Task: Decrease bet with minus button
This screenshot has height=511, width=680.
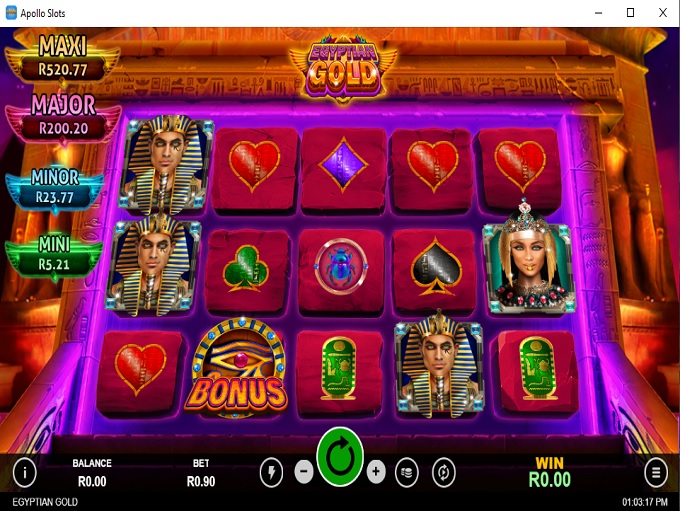Action: click(304, 471)
